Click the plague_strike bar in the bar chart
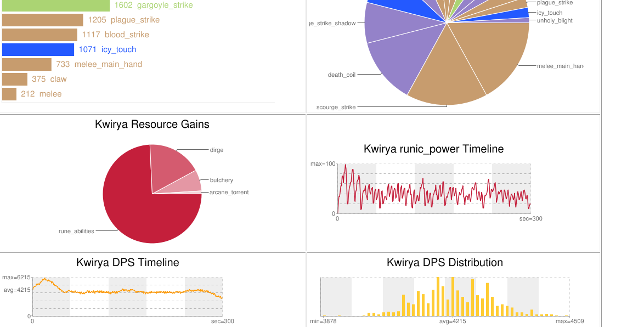Screen dimensions: 644x327 (42, 20)
